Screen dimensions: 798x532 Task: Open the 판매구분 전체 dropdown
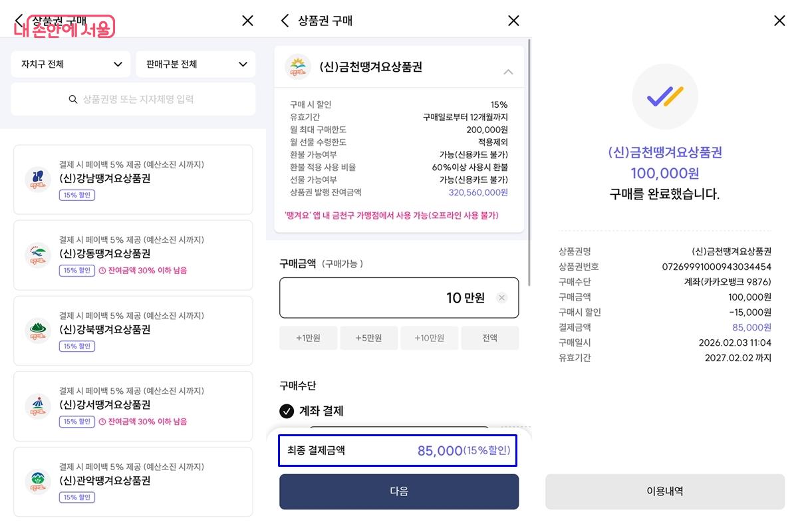(196, 64)
